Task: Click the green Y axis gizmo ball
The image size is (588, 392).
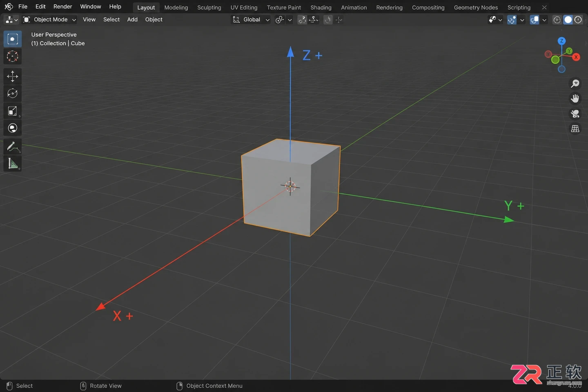Action: pyautogui.click(x=569, y=51)
